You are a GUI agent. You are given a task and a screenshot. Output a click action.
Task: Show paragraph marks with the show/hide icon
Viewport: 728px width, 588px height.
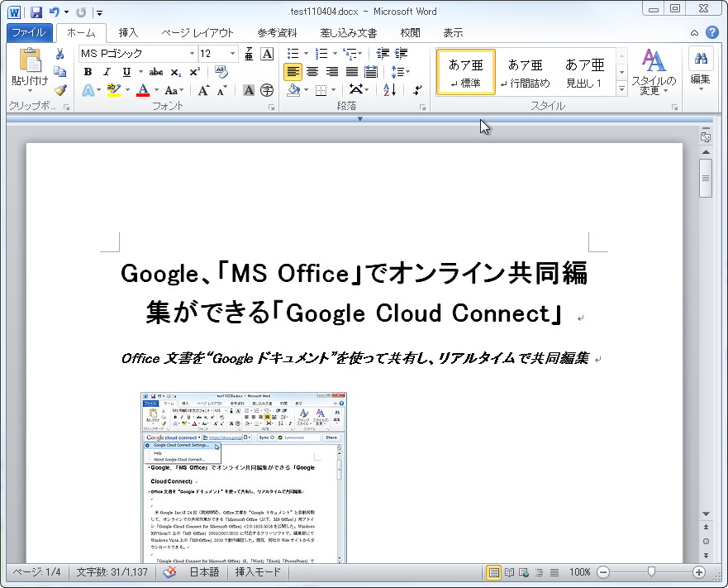[x=417, y=89]
